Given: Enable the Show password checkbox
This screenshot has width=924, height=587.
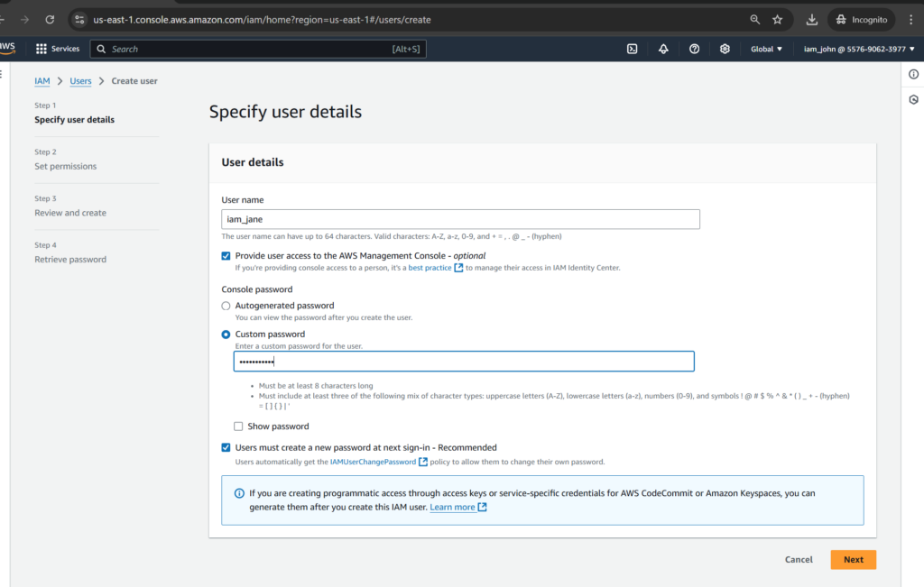Looking at the screenshot, I should point(238,426).
